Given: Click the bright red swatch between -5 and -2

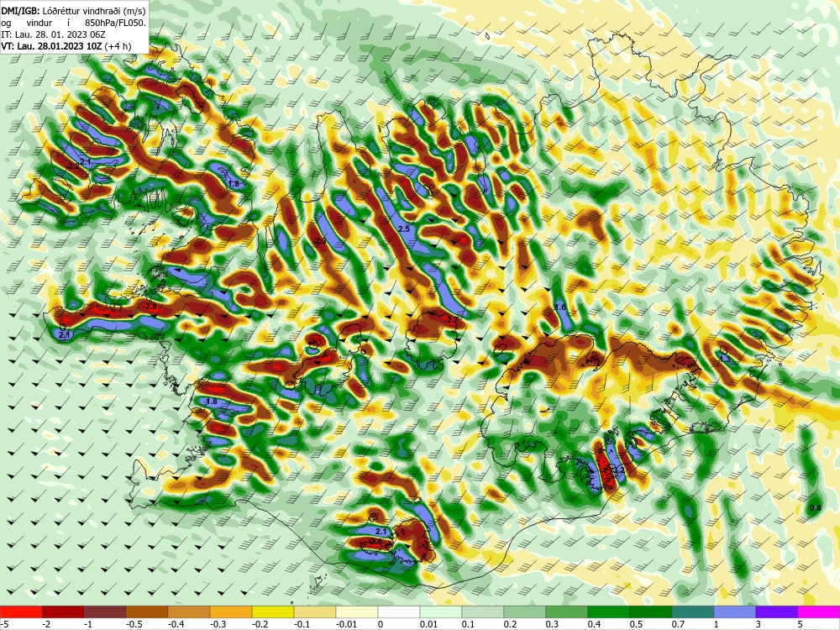Looking at the screenshot, I should 21,612.
